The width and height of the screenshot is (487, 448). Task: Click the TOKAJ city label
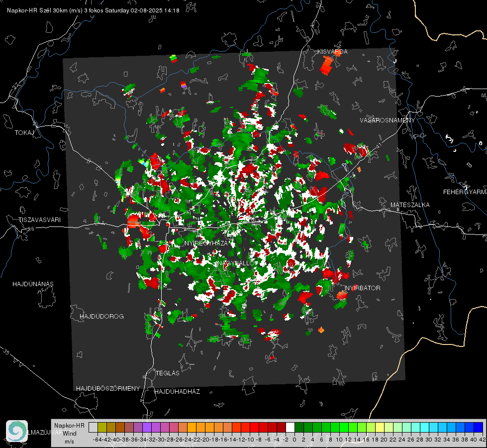(x=24, y=133)
